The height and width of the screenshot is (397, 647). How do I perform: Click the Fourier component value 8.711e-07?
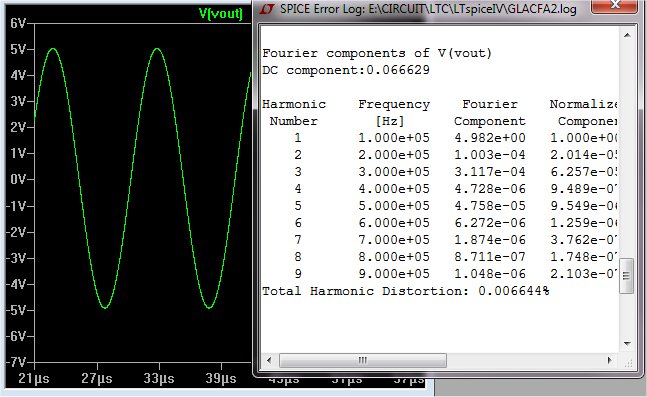(490, 257)
